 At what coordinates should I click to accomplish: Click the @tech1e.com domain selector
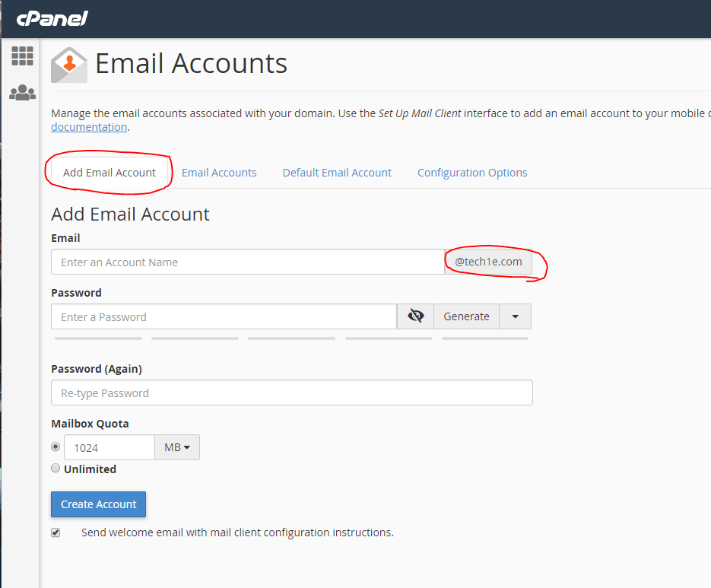point(488,262)
